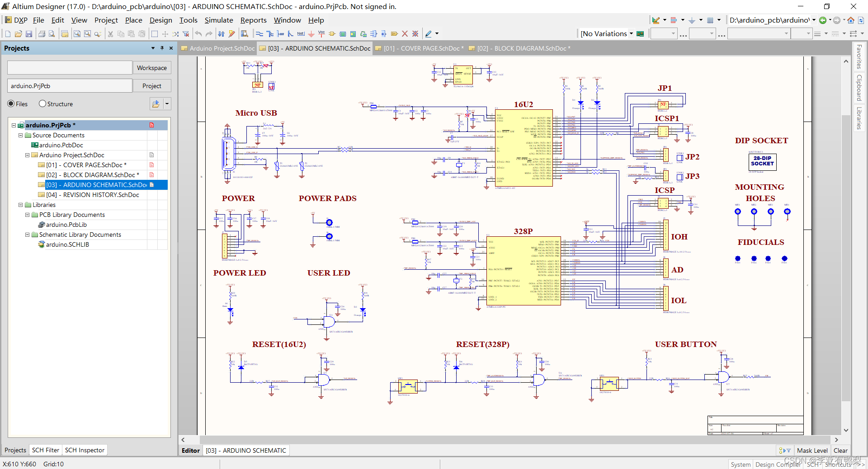868x469 pixels.
Task: Collapse the Arduino Project.SchDoc node
Action: tap(27, 155)
